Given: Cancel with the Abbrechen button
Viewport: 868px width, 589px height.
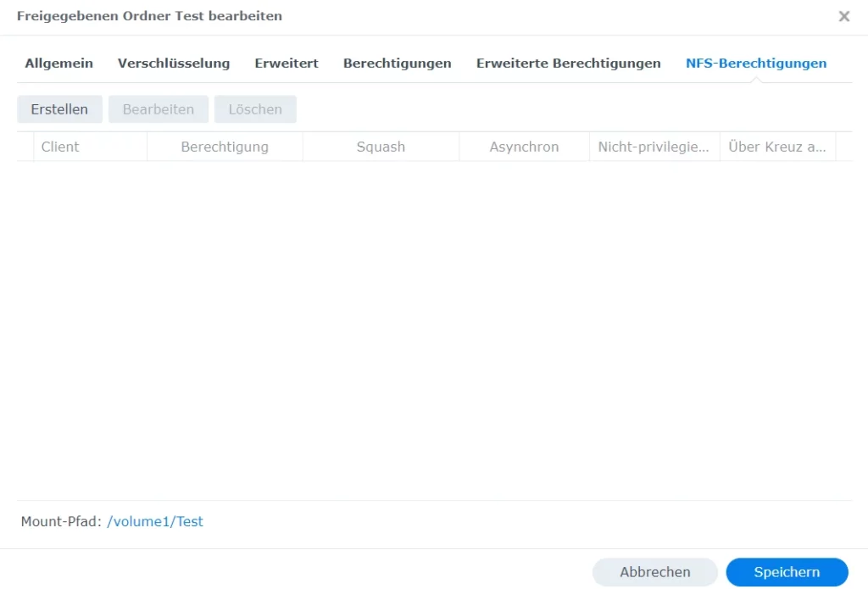Looking at the screenshot, I should pyautogui.click(x=654, y=572).
